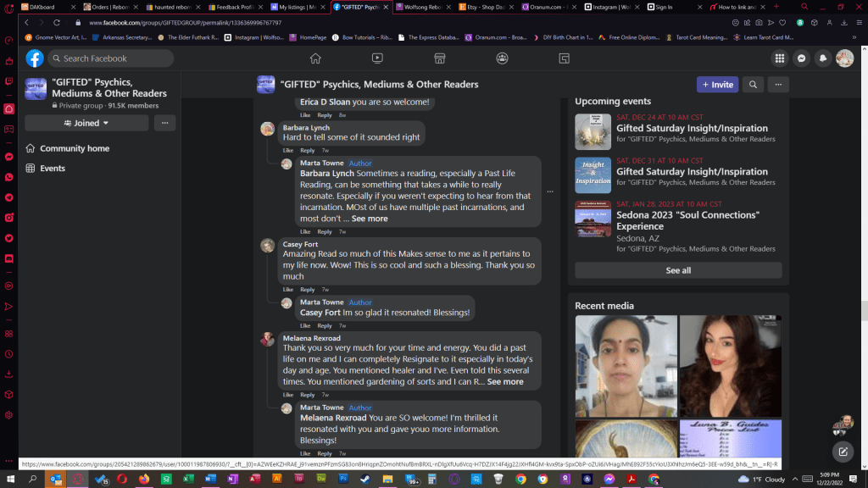
Task: Expand 'See more' on Marta Towne's reply
Action: (370, 219)
